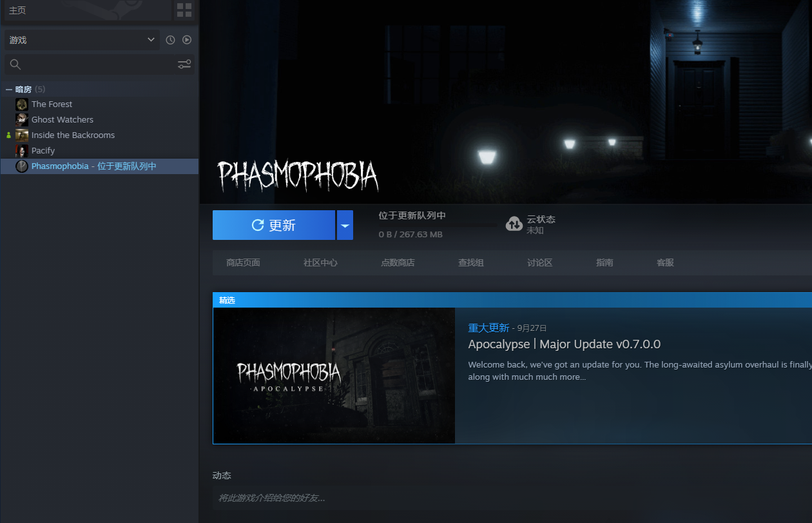Open 客服 tab
The image size is (812, 523).
point(665,262)
